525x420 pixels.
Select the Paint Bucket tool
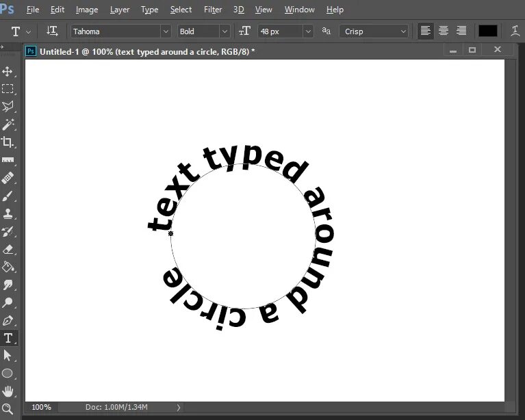click(8, 267)
